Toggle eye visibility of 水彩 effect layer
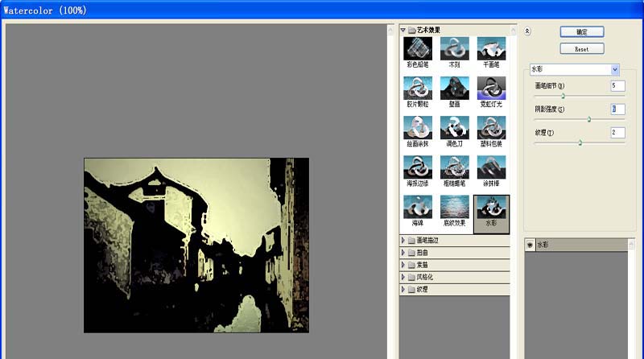Viewport: 644px width, 359px height. click(530, 245)
